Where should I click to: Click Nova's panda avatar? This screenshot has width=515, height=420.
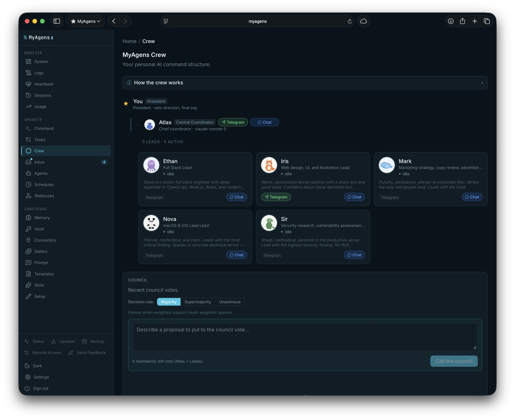click(x=151, y=223)
